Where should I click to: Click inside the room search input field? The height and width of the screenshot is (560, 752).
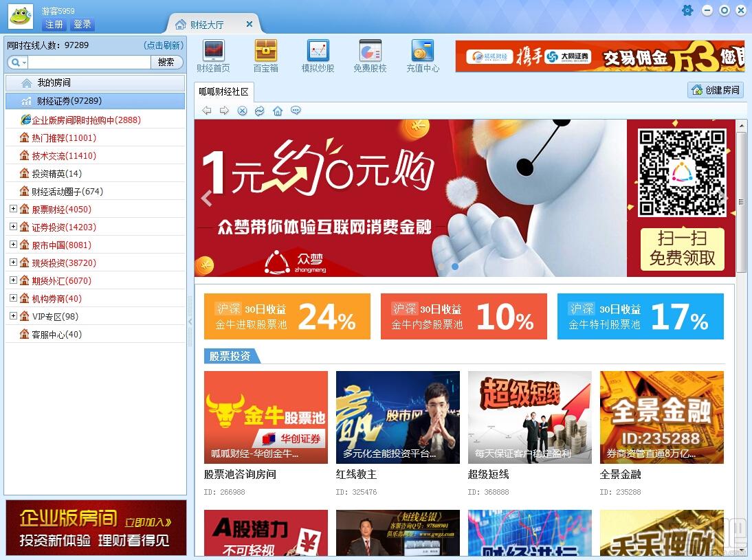pos(89,63)
